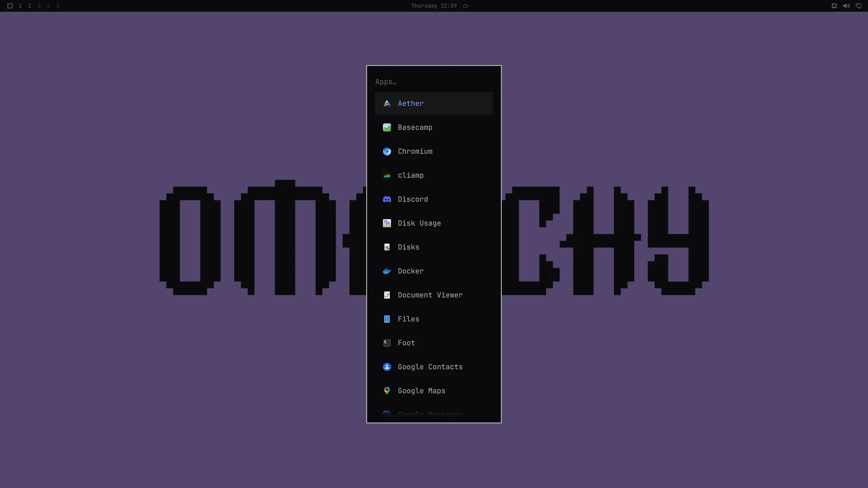Switch to workspace 2 in top bar

click(29, 6)
